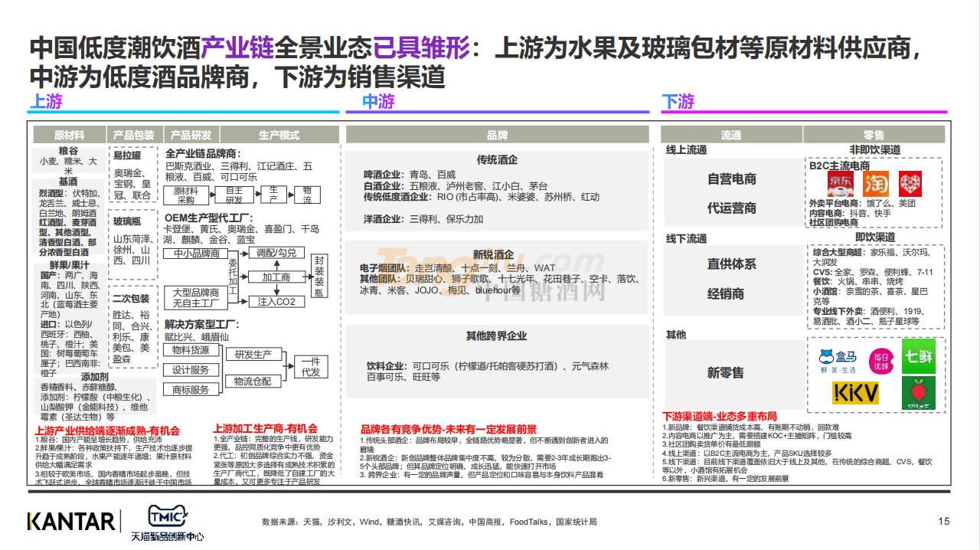Click the 零售 column header
The height and width of the screenshot is (550, 980).
click(x=874, y=135)
